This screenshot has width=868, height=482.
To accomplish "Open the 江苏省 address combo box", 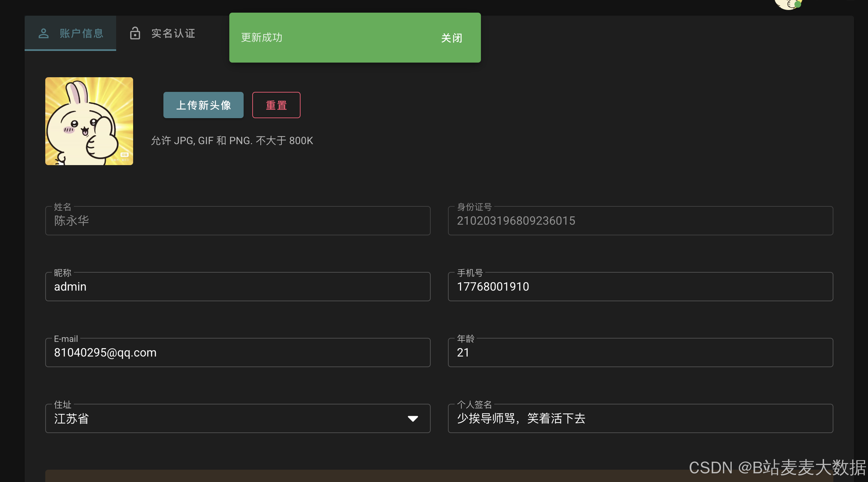I will pyautogui.click(x=229, y=419).
